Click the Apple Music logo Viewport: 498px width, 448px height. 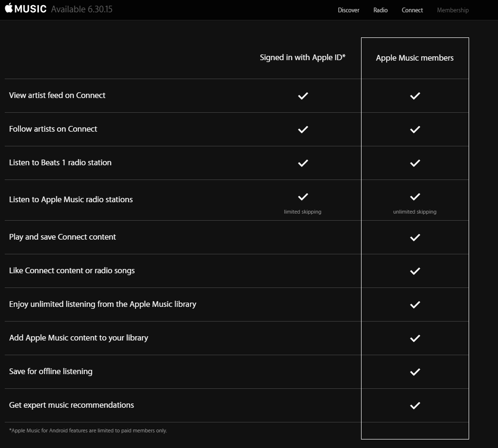pyautogui.click(x=26, y=9)
